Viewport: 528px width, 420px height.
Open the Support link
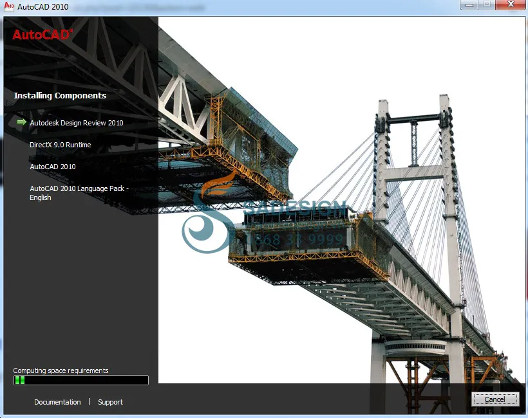(x=110, y=402)
